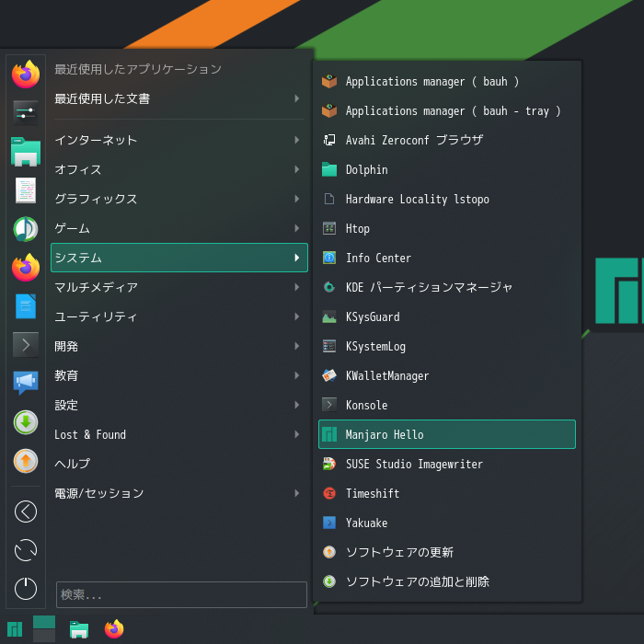Open the blue document favorite icon
This screenshot has width=644, height=644.
tap(26, 306)
